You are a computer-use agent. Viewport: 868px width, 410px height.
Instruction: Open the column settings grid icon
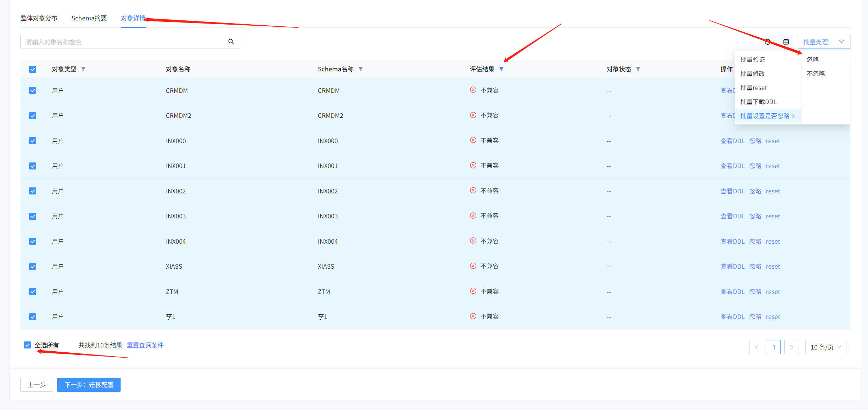786,42
